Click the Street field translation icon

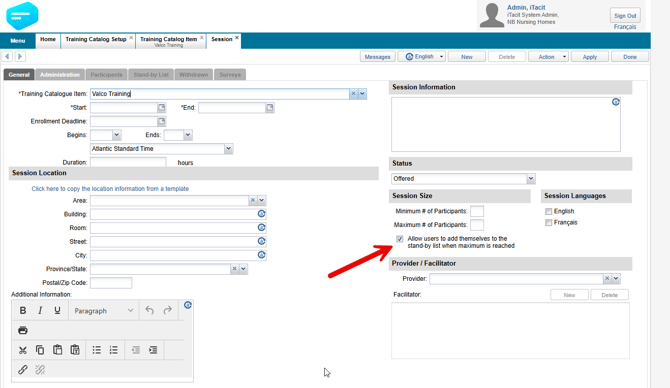pyautogui.click(x=262, y=241)
